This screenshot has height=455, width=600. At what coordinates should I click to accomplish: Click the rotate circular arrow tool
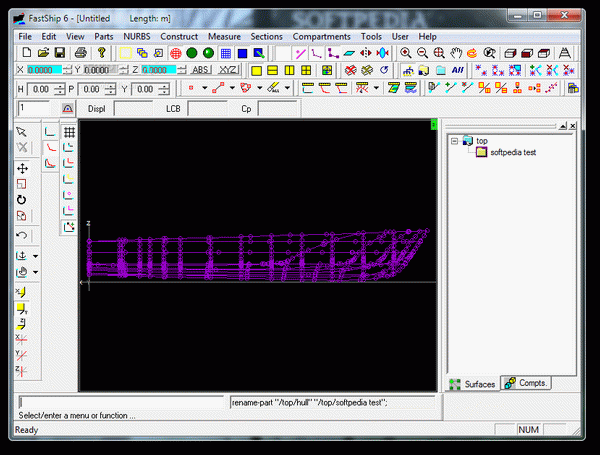tap(21, 200)
